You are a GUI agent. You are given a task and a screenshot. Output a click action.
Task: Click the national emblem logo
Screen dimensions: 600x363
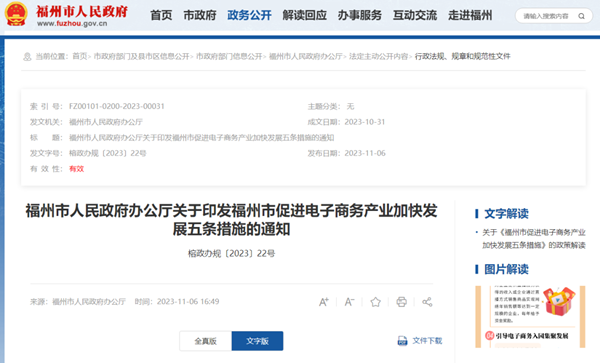click(16, 14)
